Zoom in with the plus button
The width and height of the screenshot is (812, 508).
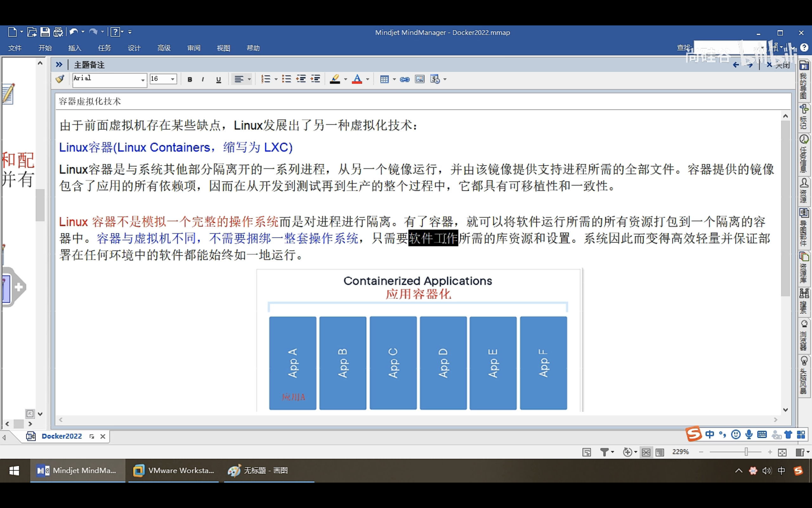pyautogui.click(x=770, y=452)
